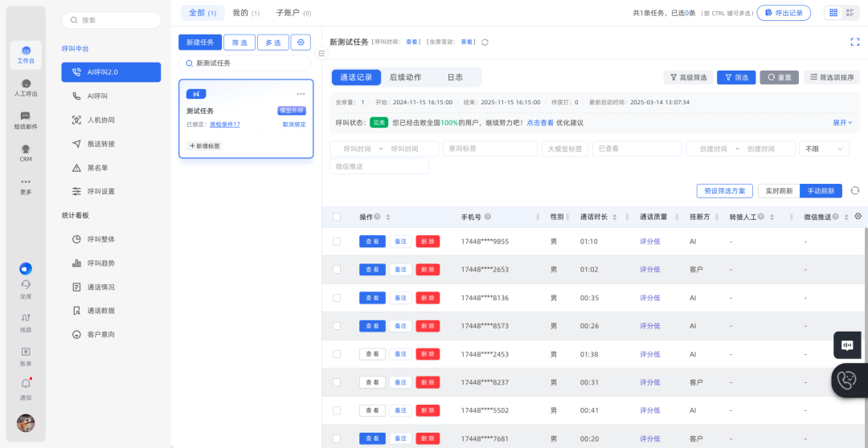This screenshot has height=448, width=868.
Task: Open 更多 ellipsis in left rail
Action: (26, 186)
